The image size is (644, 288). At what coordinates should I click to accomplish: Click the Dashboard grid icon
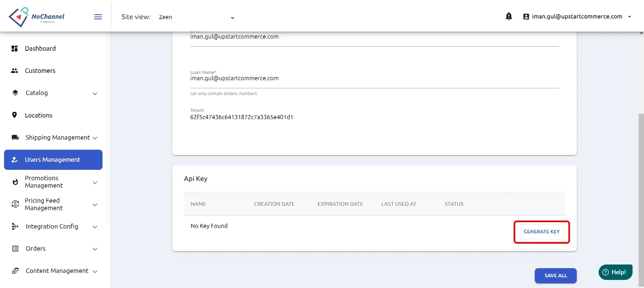[14, 49]
